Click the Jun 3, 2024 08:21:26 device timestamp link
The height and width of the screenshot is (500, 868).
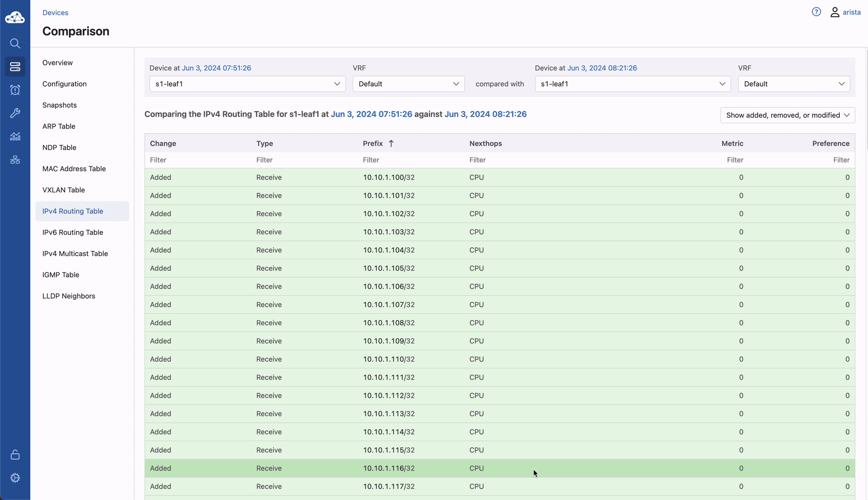pos(602,68)
